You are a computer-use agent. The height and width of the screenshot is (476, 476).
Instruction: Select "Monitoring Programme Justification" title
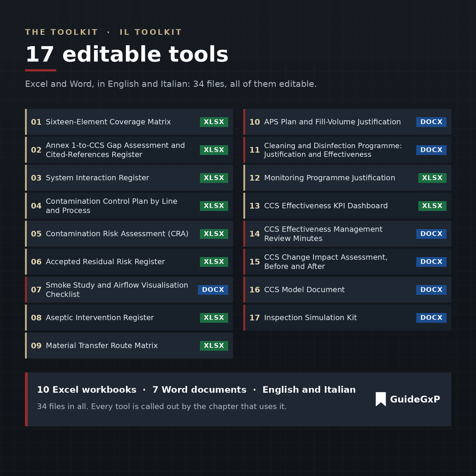[x=330, y=178]
